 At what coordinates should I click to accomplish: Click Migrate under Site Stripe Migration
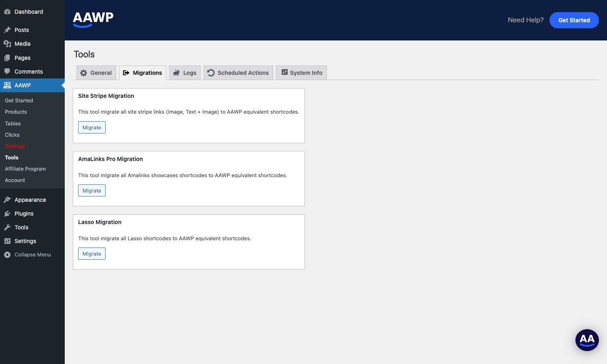click(x=92, y=127)
